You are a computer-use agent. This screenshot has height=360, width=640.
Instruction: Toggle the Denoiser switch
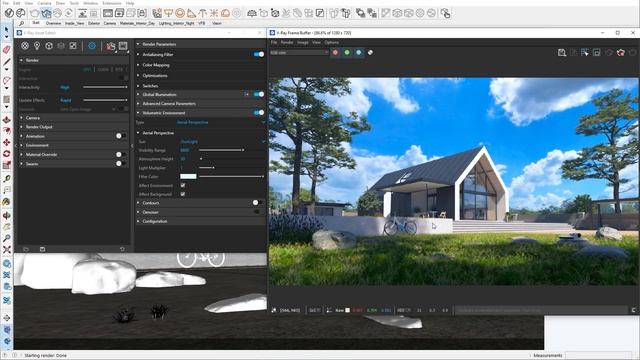pyautogui.click(x=257, y=212)
